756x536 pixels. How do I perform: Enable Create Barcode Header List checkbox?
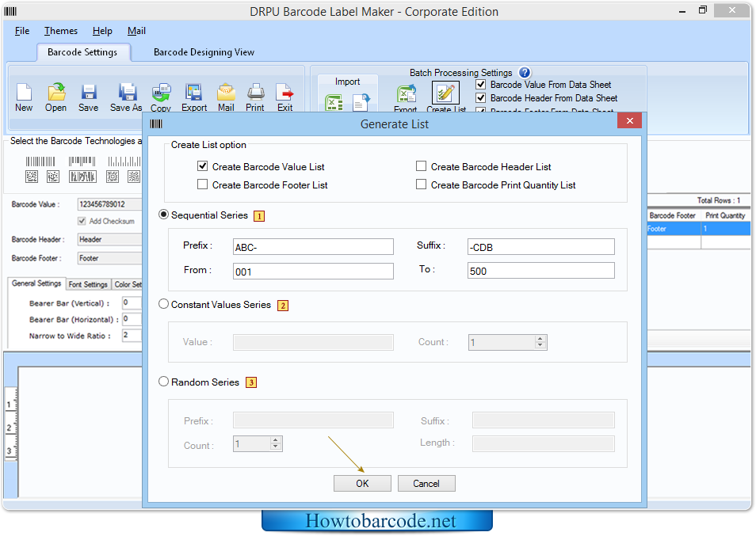422,166
